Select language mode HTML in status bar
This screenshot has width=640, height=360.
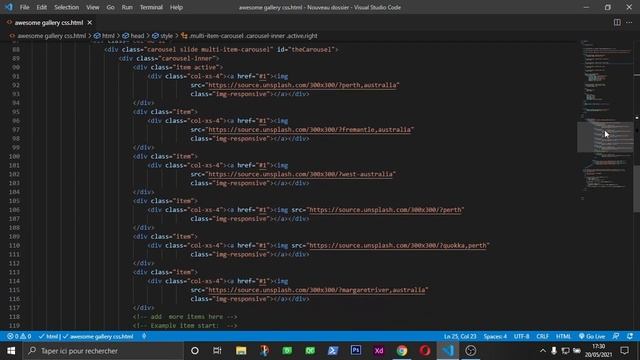point(563,336)
